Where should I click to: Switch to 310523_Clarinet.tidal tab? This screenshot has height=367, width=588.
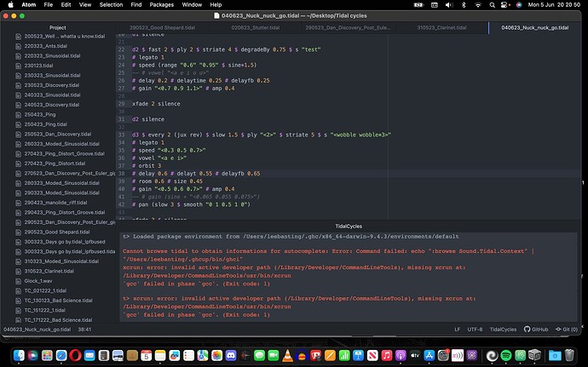(x=441, y=28)
